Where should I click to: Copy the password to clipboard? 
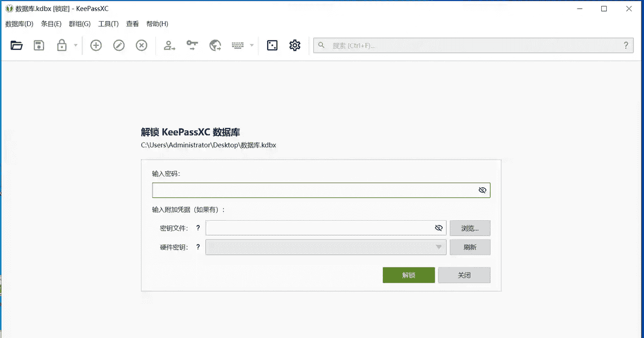[192, 45]
